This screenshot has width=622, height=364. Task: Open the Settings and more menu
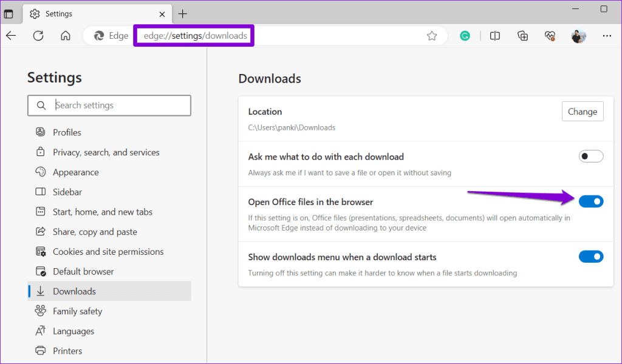tap(607, 36)
